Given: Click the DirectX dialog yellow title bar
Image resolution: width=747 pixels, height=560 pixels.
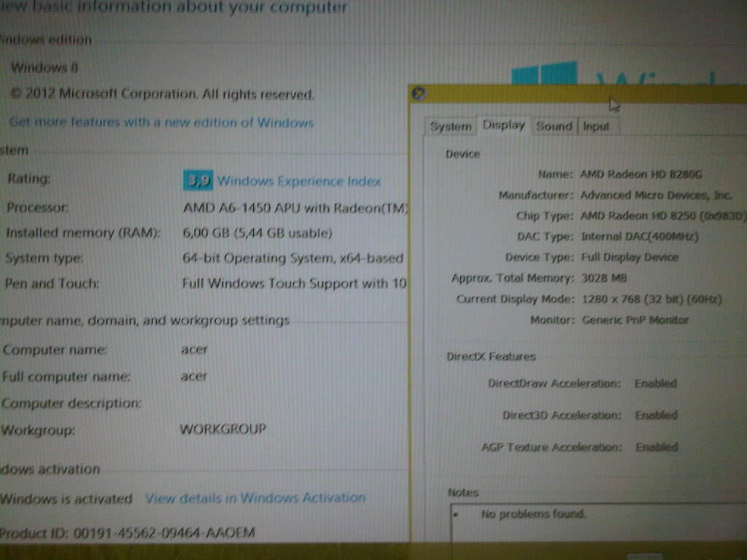Looking at the screenshot, I should point(578,94).
